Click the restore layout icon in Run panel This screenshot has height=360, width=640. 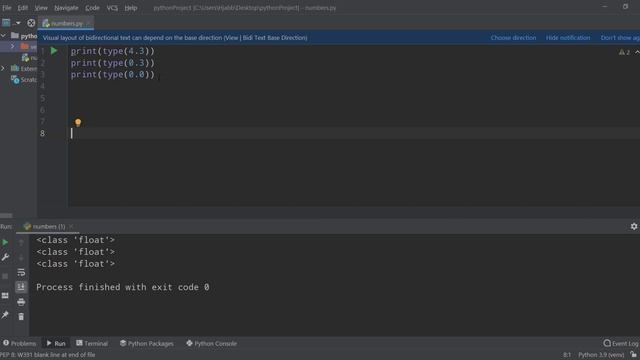pyautogui.click(x=5, y=296)
